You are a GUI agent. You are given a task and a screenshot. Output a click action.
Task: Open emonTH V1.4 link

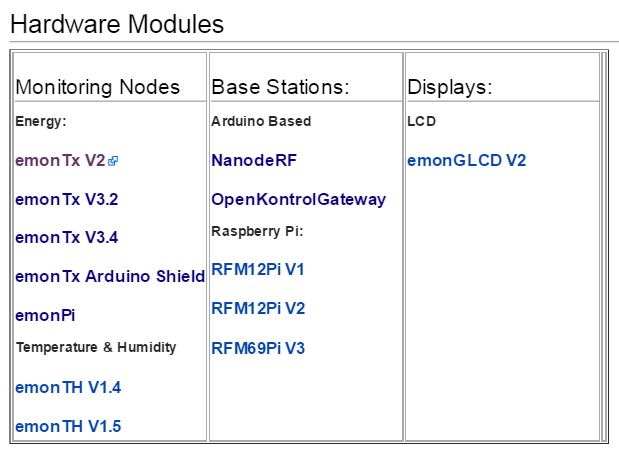click(x=68, y=388)
